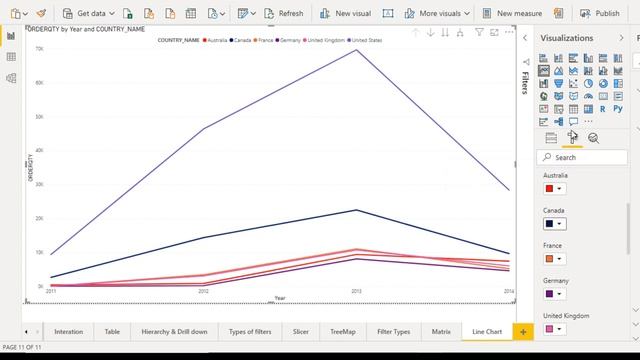Expand all down one hierarchy level
Image resolution: width=640 pixels, height=360 pixels.
click(x=460, y=33)
